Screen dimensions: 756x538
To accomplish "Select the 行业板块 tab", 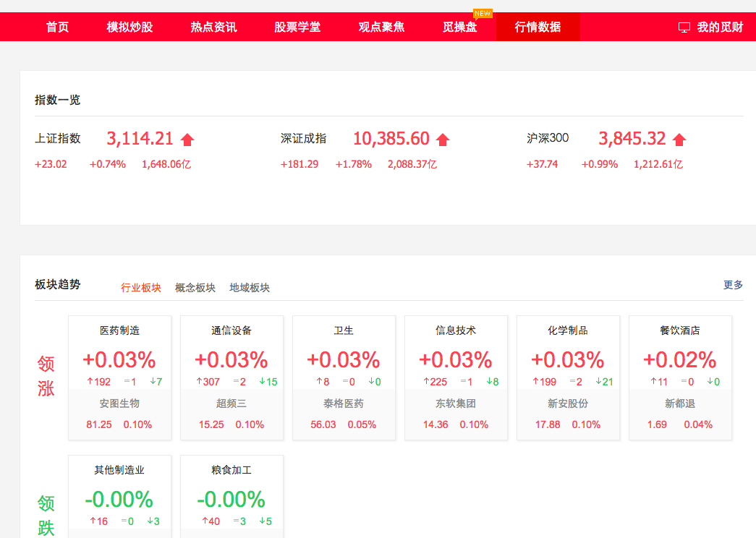I will pyautogui.click(x=141, y=286).
